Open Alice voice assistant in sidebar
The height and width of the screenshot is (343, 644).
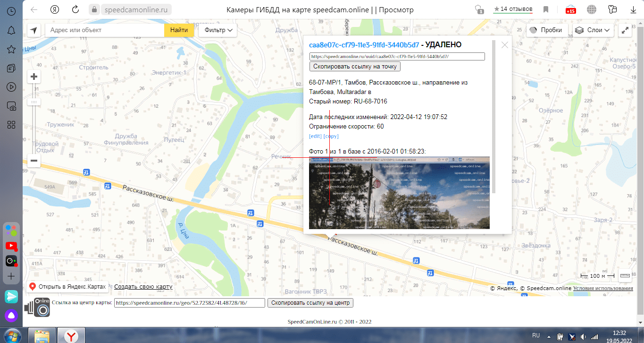tap(11, 316)
